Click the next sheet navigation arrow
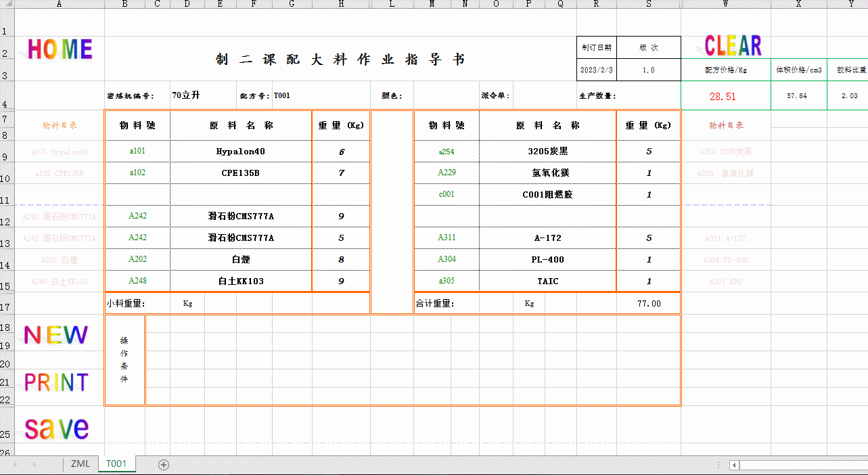868x475 pixels. pyautogui.click(x=33, y=464)
